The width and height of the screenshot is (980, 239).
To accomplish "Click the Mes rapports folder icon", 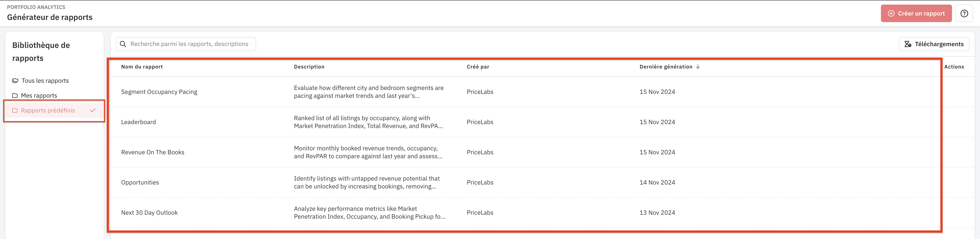I will (15, 95).
